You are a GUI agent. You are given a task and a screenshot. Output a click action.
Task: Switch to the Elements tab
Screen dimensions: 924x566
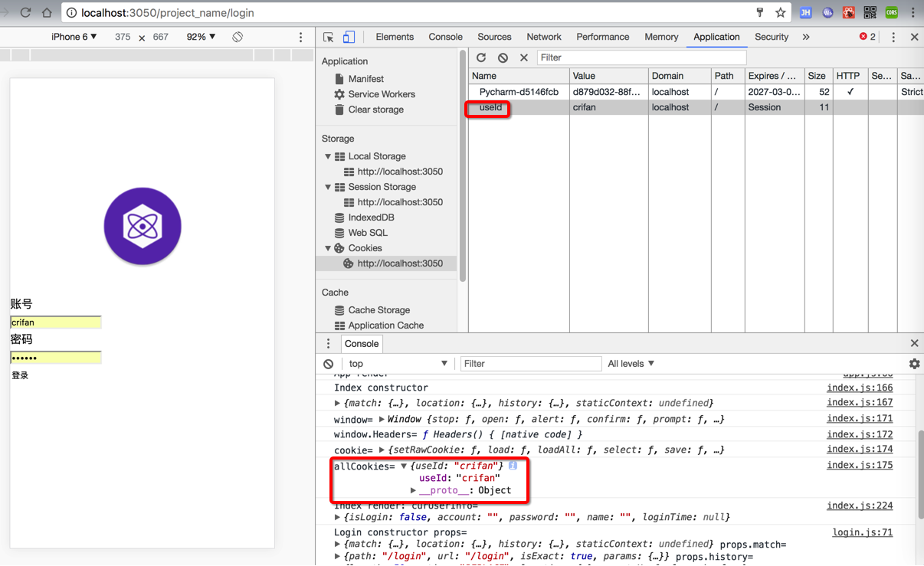395,37
